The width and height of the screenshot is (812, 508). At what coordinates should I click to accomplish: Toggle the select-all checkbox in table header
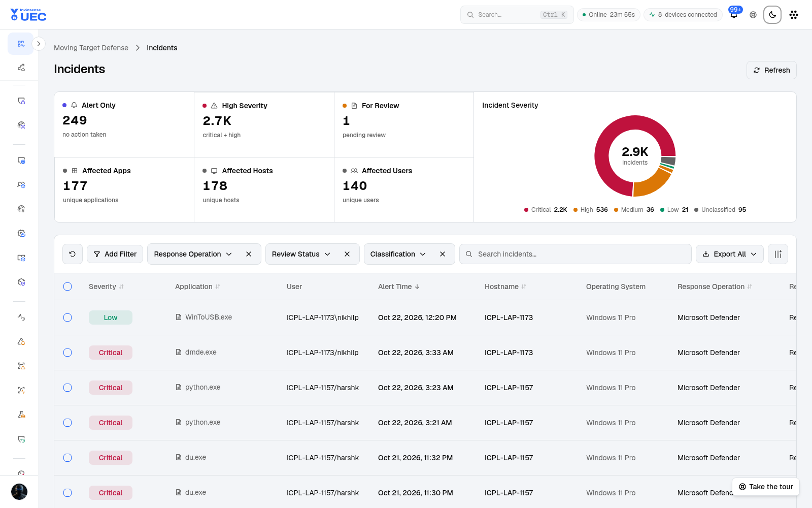click(x=67, y=287)
